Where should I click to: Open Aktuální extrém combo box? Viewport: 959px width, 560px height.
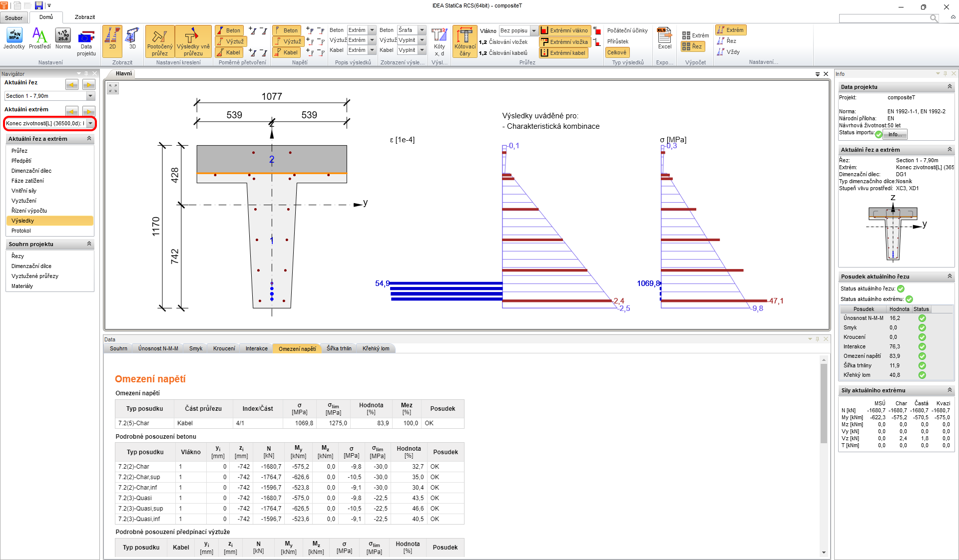(x=90, y=123)
